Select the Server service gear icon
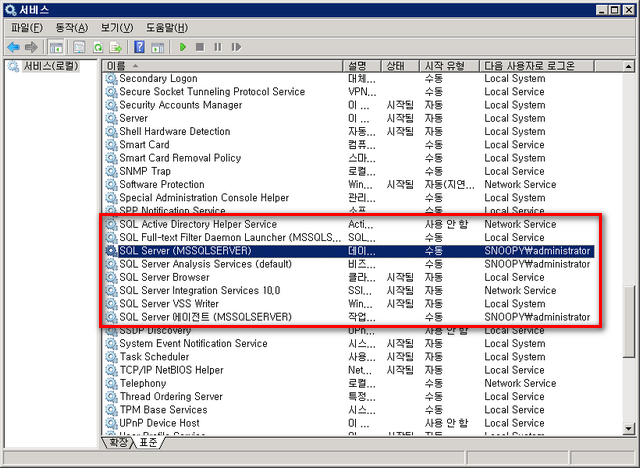This screenshot has height=468, width=640. tap(111, 118)
